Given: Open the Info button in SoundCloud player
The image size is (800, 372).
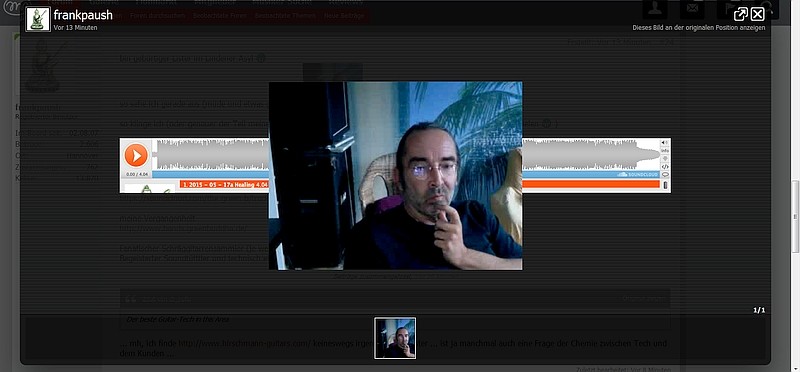Looking at the screenshot, I should [665, 151].
